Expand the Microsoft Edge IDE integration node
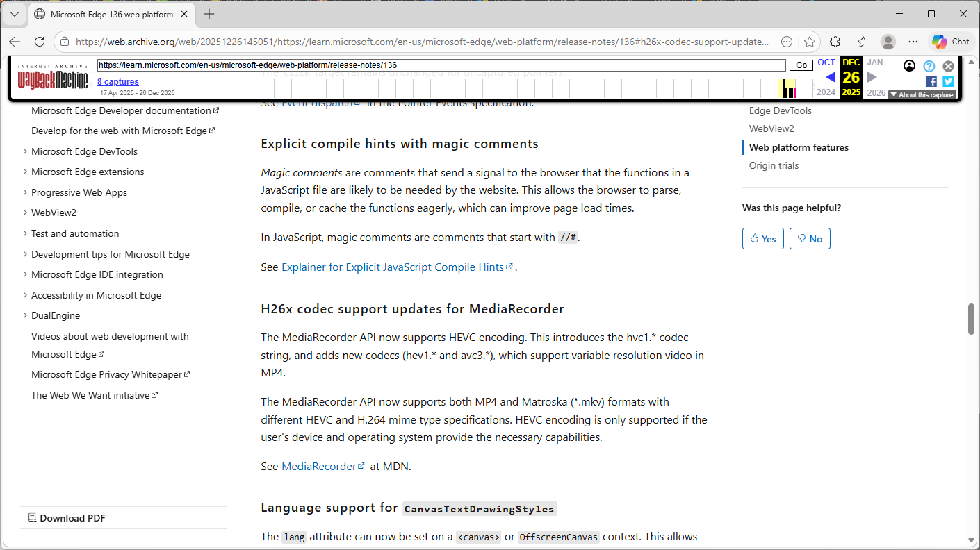Screen dimensions: 980x550 click(x=26, y=274)
